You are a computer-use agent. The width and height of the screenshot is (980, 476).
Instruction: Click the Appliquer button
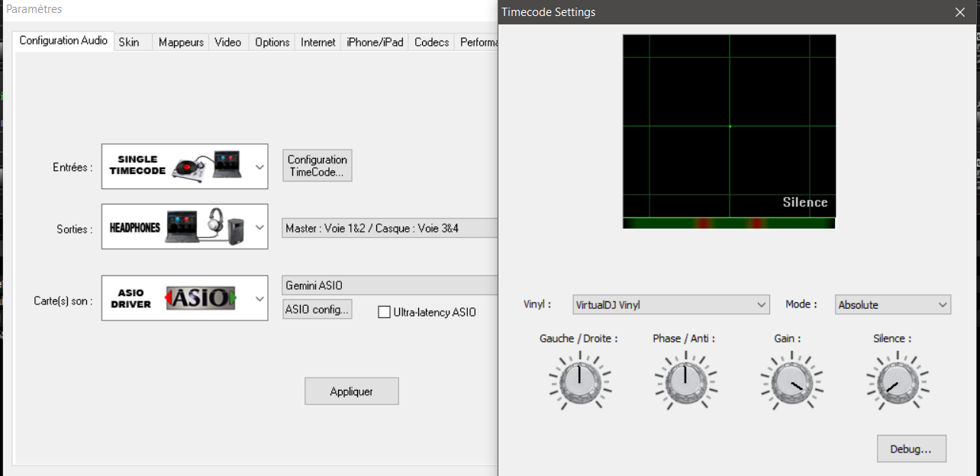352,391
